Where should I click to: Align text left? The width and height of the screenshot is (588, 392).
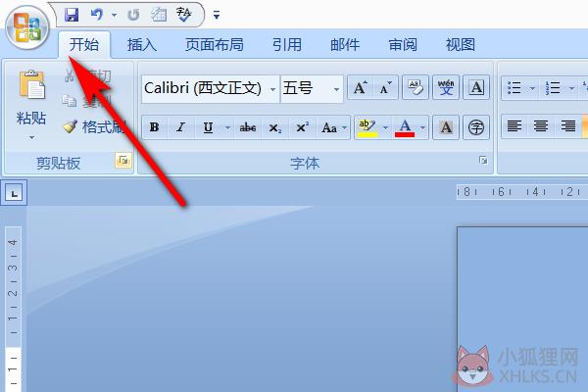coord(514,126)
